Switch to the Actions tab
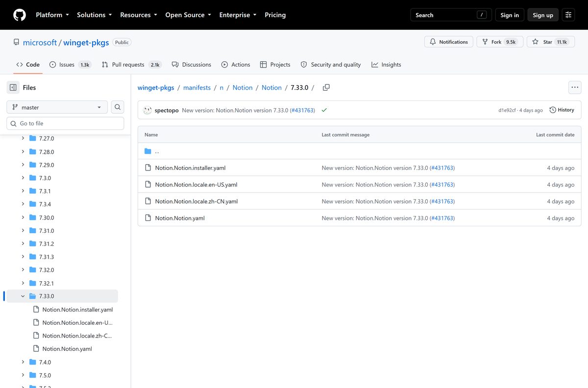 pos(236,65)
